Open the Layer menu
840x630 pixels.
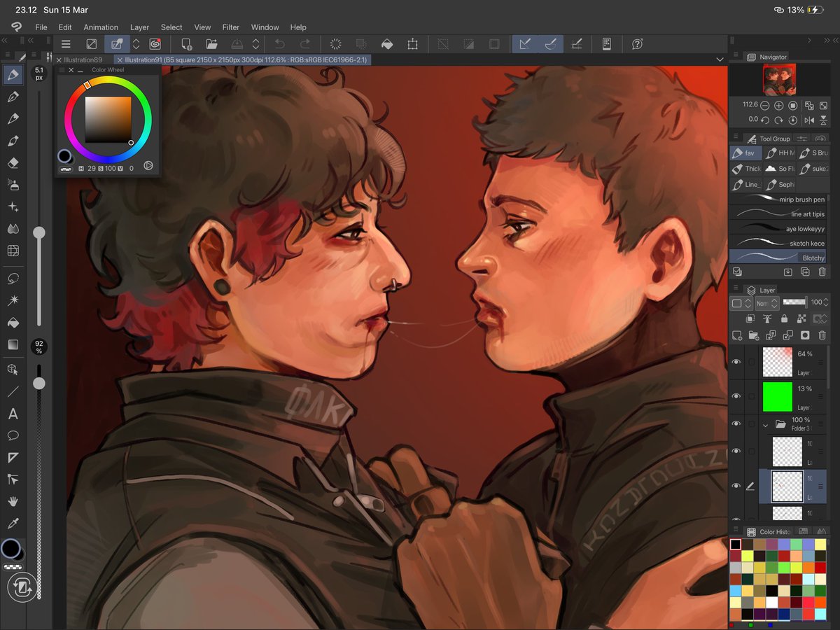tap(139, 27)
